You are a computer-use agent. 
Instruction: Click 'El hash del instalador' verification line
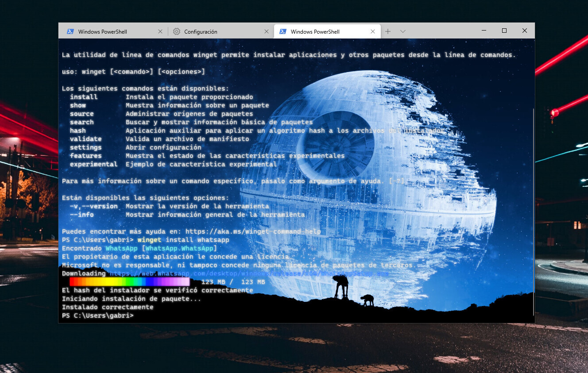pos(157,290)
